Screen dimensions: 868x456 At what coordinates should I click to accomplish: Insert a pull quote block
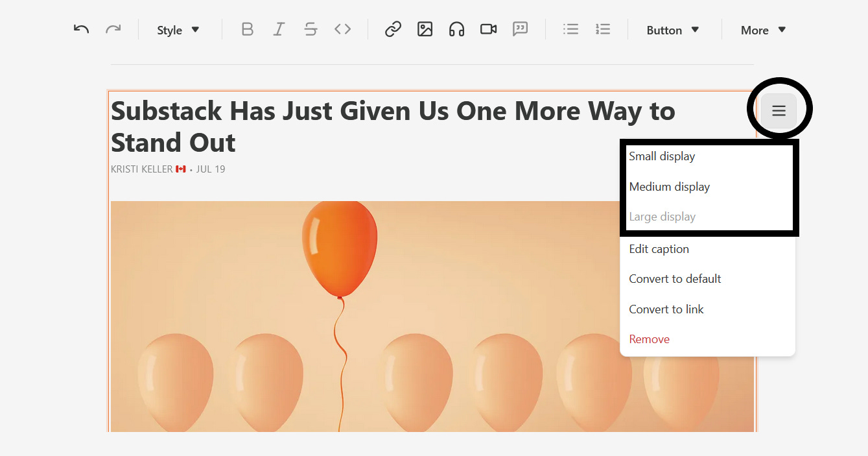coord(520,29)
